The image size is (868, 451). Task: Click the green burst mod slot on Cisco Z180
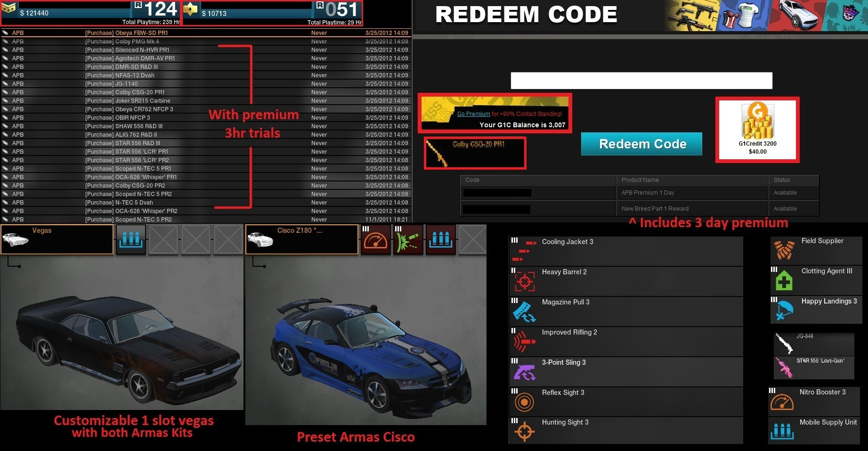(408, 239)
